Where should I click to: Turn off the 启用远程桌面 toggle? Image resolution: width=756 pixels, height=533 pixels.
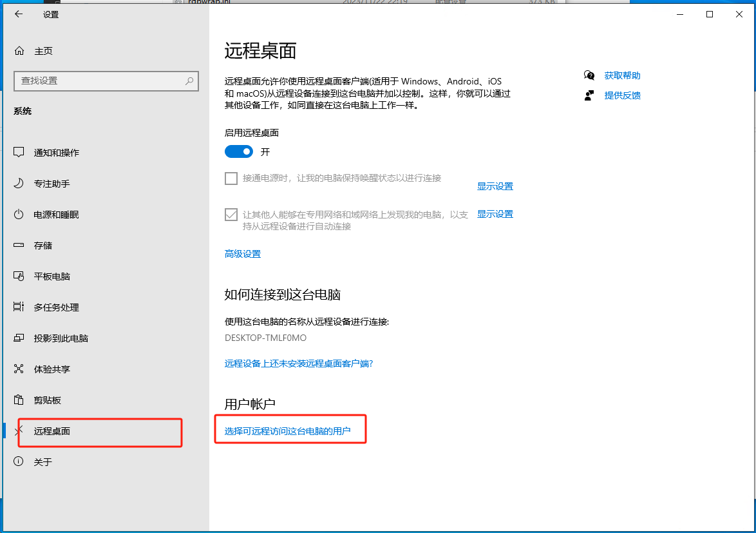(239, 152)
